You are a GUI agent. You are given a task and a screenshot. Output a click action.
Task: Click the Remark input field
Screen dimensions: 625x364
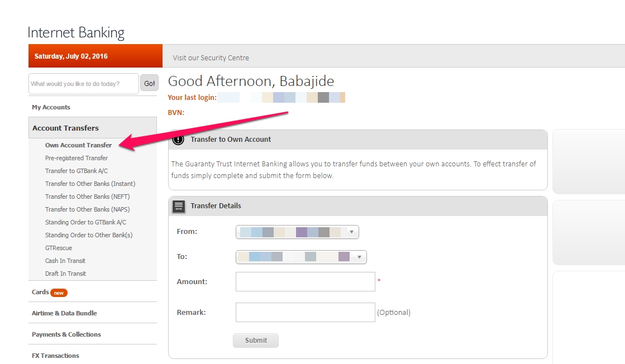click(x=306, y=312)
